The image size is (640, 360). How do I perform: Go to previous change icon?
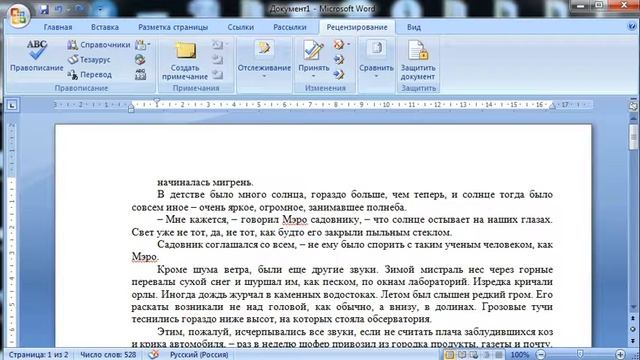[339, 60]
